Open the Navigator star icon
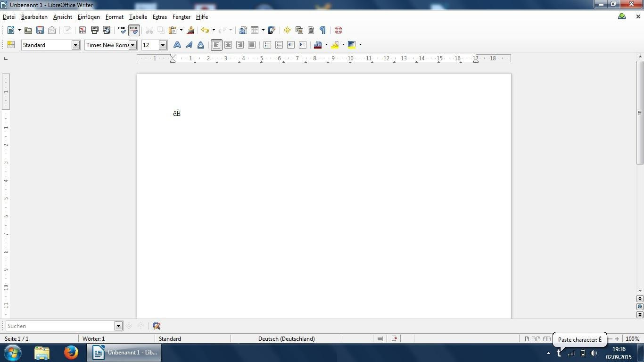The width and height of the screenshot is (644, 362). point(287,30)
